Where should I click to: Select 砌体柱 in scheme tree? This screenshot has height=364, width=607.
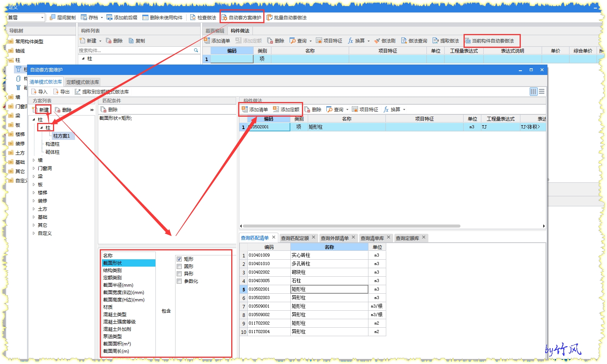click(53, 152)
